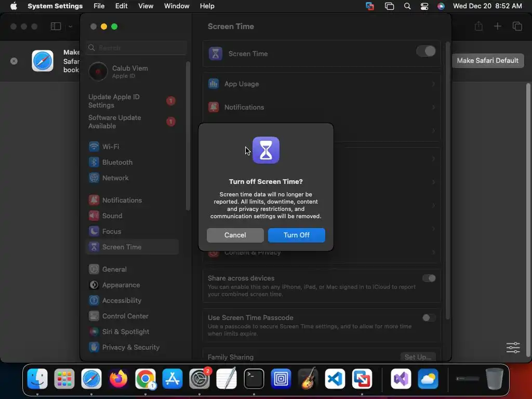Open Finder from the Dock

coord(37,379)
